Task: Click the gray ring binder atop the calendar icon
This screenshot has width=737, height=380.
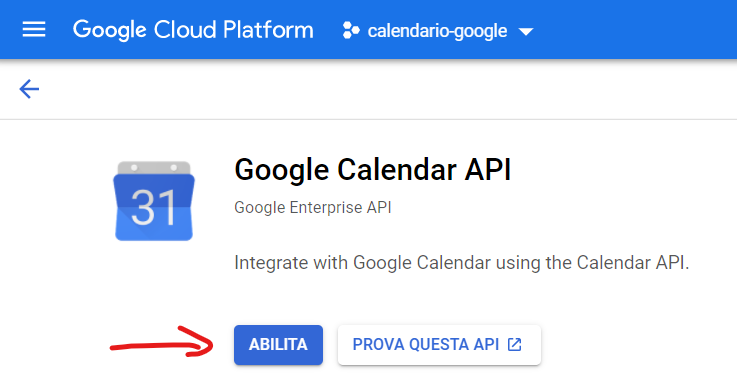Action: [154, 169]
